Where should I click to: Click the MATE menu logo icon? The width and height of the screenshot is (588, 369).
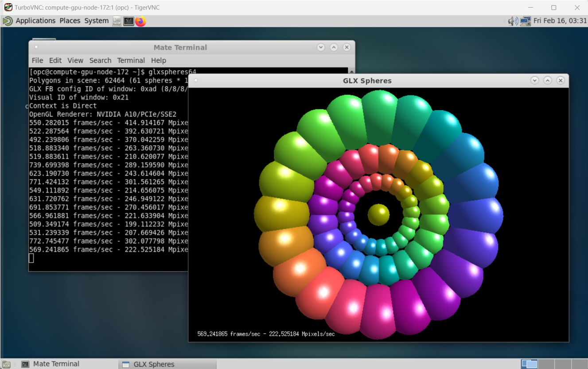point(7,20)
